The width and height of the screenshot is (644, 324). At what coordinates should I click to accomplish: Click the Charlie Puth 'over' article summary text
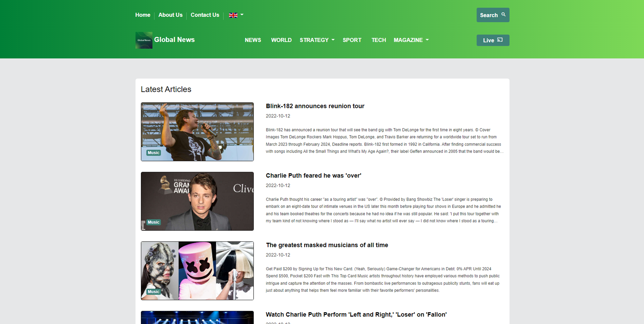pos(383,210)
